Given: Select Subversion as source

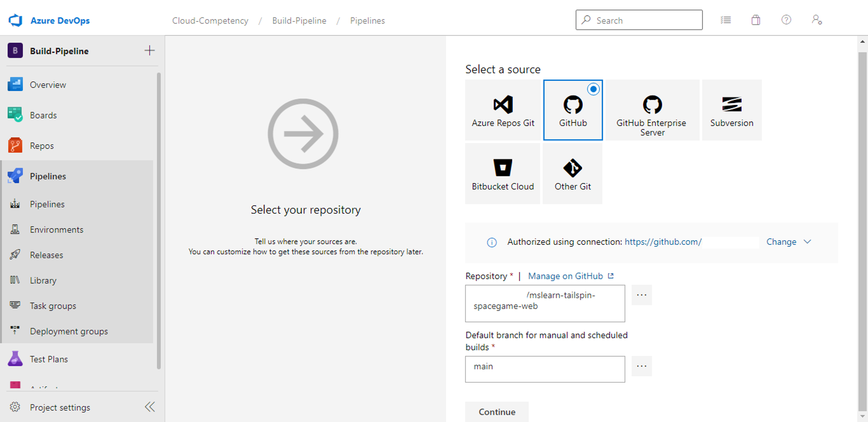Looking at the screenshot, I should click(732, 110).
